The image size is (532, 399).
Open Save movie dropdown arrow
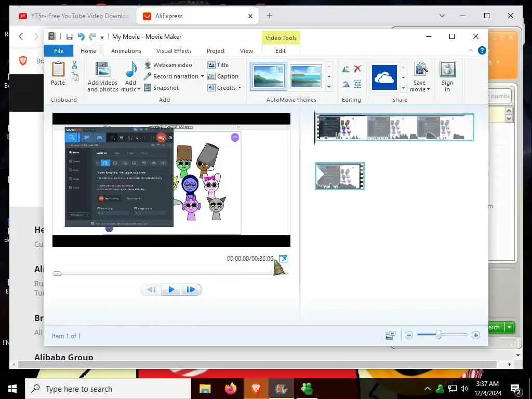point(428,89)
